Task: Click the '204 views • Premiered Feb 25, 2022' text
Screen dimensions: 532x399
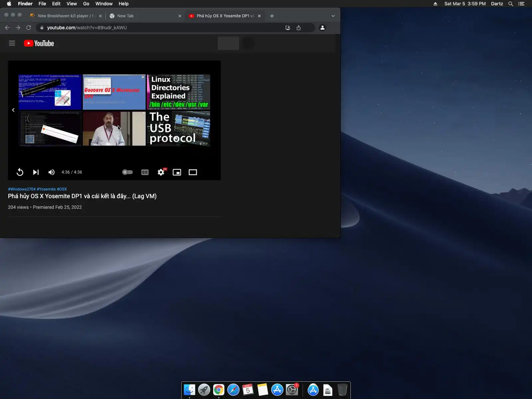Action: (45, 207)
